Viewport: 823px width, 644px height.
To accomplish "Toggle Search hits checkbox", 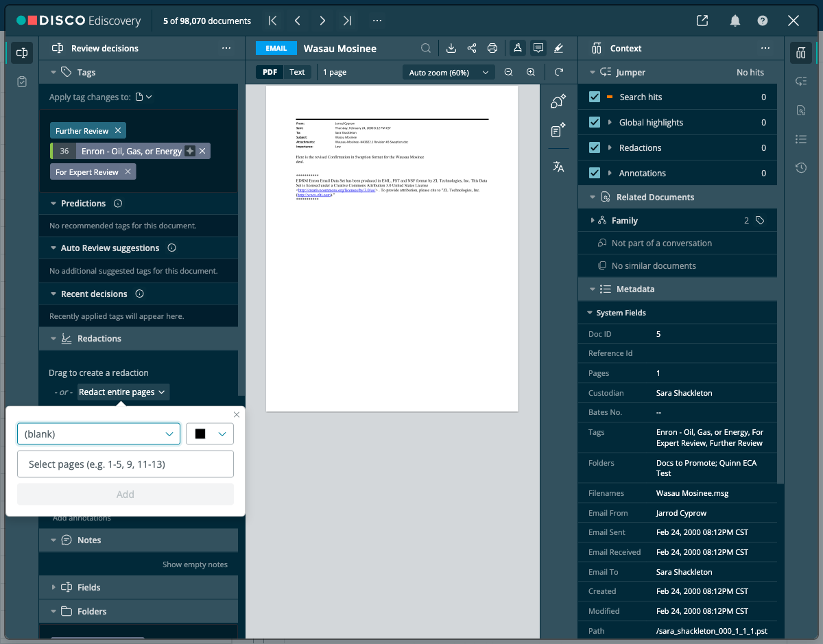I will tap(595, 97).
